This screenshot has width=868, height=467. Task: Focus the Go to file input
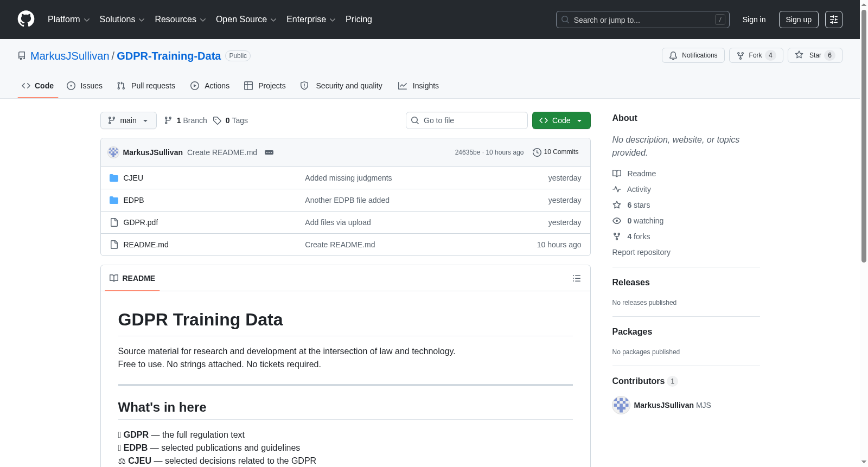467,120
